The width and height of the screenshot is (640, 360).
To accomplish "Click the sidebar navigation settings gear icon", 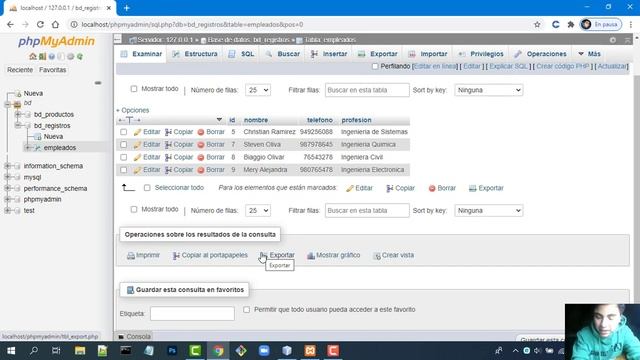I will [71, 56].
